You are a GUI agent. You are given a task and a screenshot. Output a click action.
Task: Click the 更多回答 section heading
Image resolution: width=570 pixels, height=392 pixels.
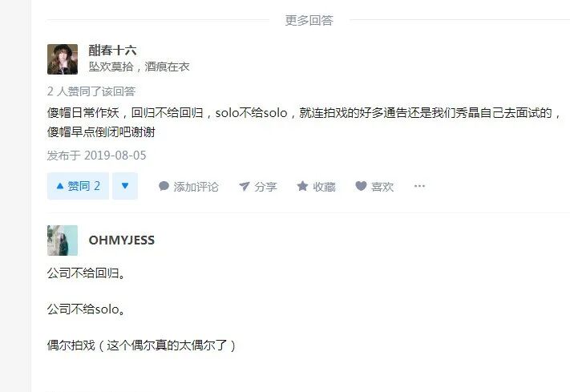click(x=309, y=20)
